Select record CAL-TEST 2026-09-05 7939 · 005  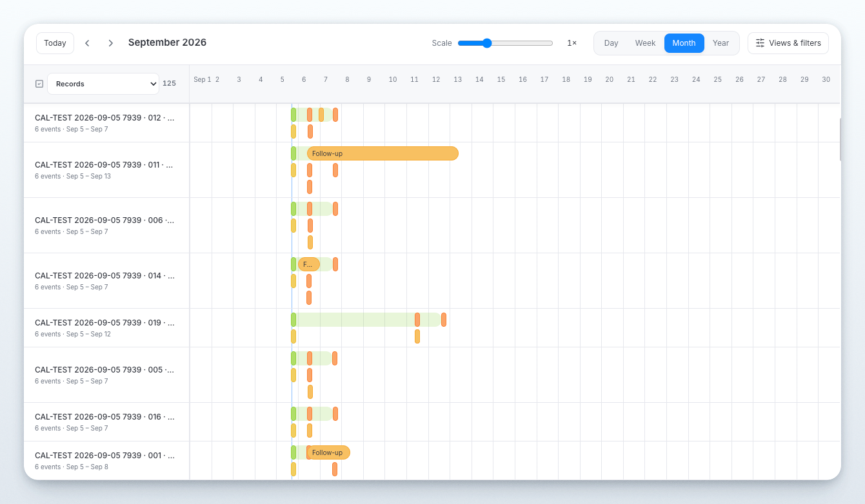(x=106, y=374)
